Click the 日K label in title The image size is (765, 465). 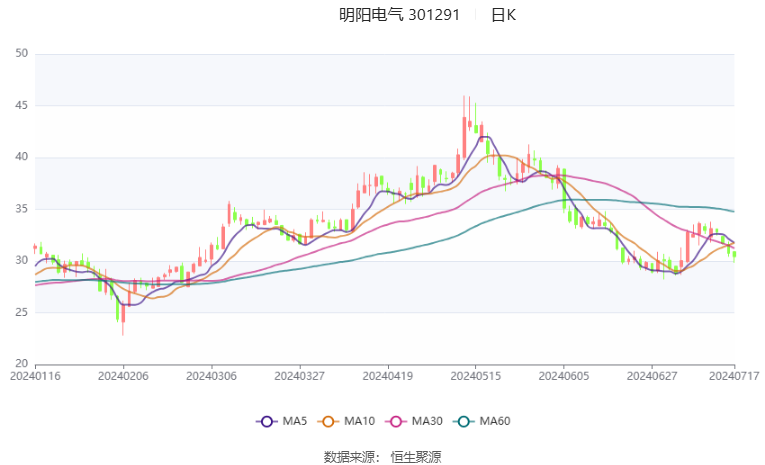(503, 15)
